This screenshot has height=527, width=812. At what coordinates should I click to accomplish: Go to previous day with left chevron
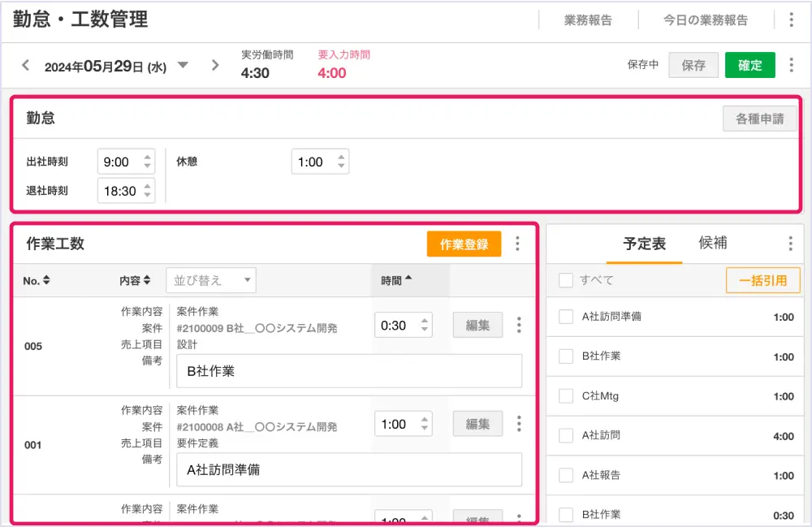pyautogui.click(x=25, y=66)
